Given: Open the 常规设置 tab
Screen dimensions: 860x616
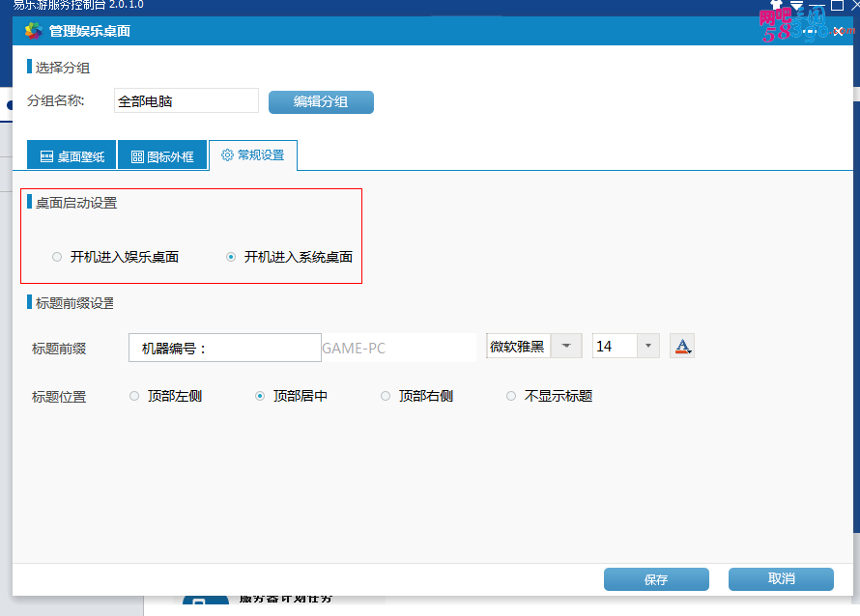Looking at the screenshot, I should point(253,155).
